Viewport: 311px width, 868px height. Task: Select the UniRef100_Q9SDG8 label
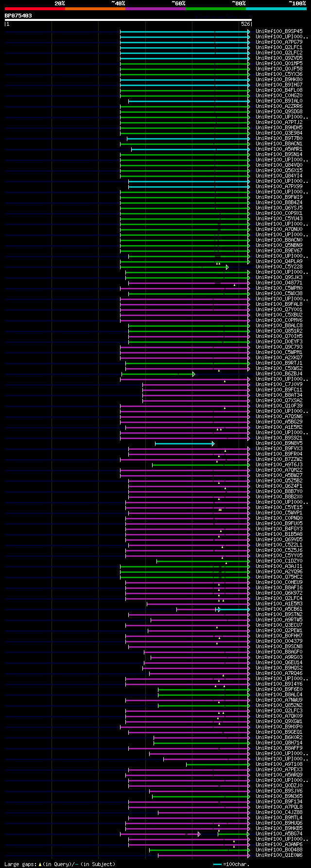click(x=279, y=111)
